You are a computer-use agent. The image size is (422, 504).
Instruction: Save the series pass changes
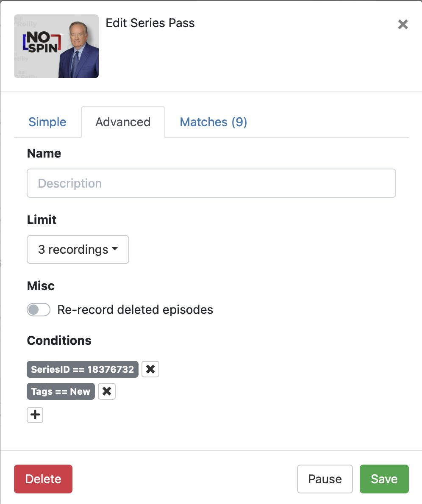click(384, 479)
